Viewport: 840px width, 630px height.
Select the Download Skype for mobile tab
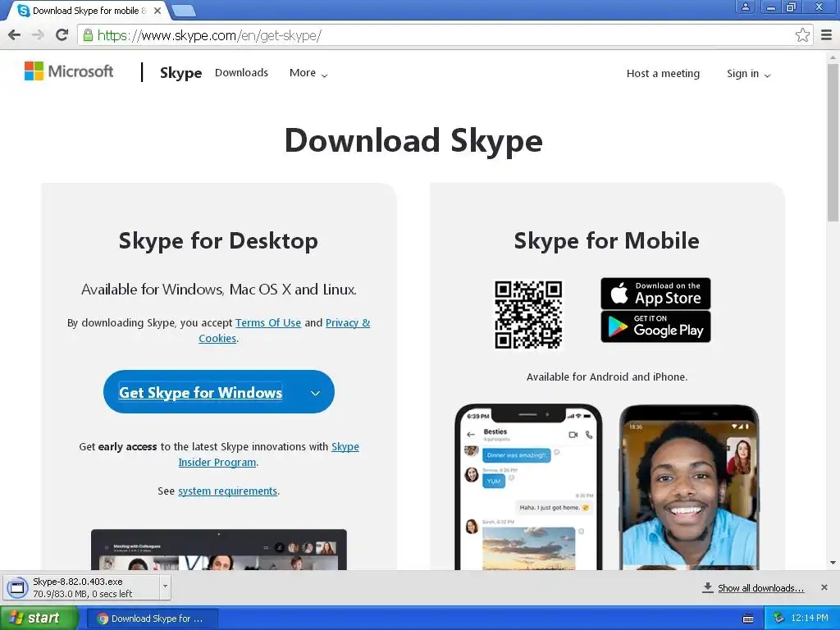coord(89,10)
